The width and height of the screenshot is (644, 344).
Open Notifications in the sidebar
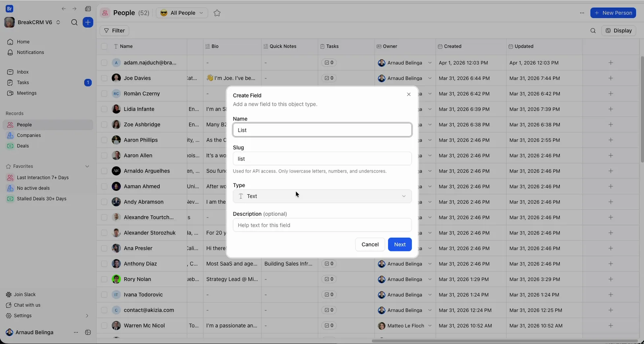(30, 52)
